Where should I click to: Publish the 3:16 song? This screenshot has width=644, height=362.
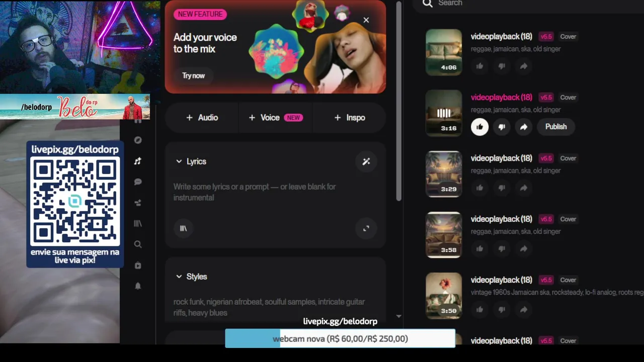pyautogui.click(x=556, y=127)
